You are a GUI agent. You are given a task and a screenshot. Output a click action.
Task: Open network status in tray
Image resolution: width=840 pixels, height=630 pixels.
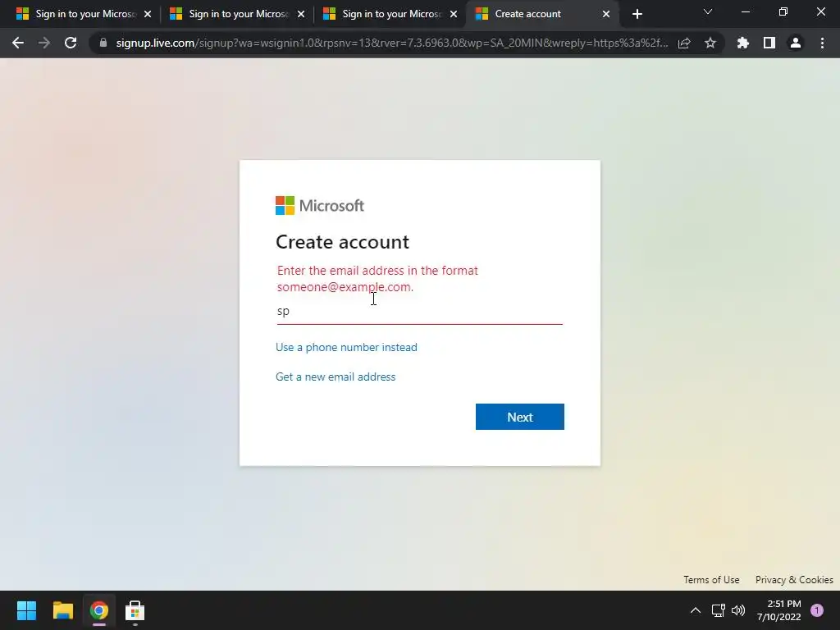tap(718, 610)
